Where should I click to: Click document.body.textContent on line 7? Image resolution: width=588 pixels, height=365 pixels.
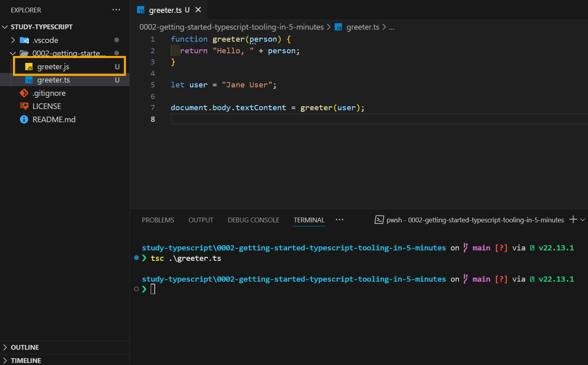(228, 107)
